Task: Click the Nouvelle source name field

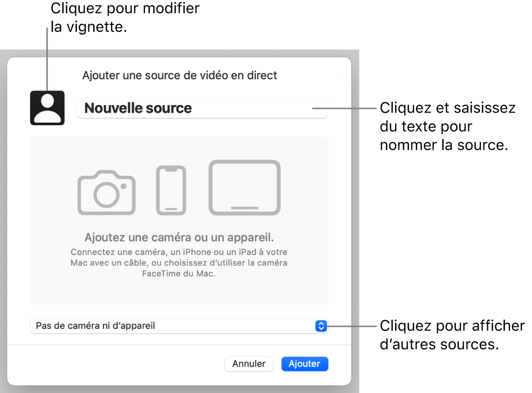Action: [x=202, y=108]
